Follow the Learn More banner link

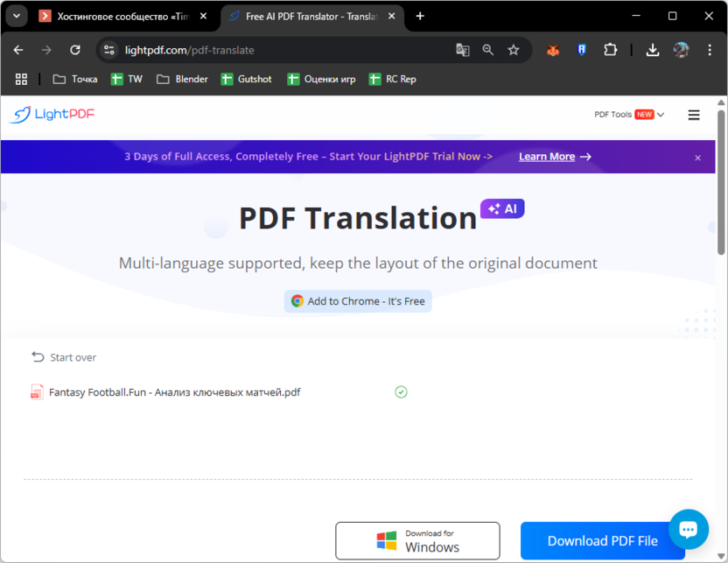555,157
